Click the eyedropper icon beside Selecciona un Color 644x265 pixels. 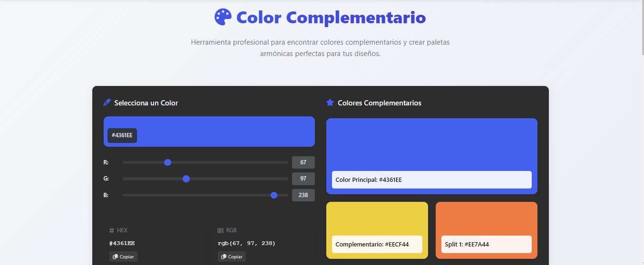point(107,103)
